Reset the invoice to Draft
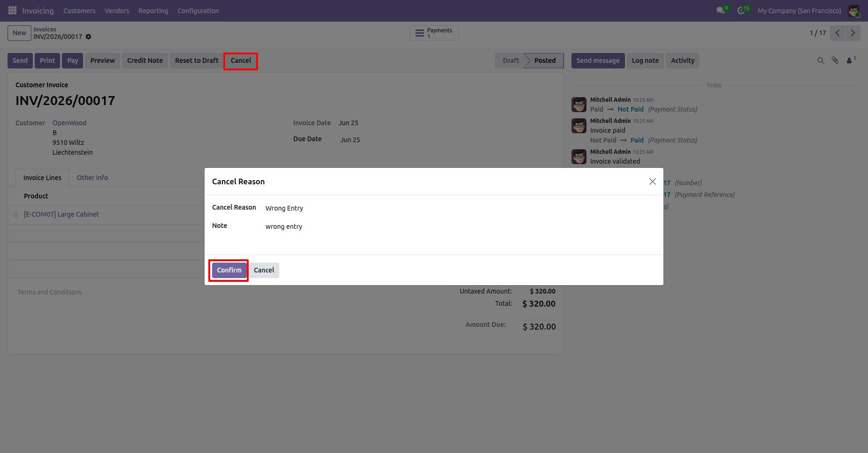868x453 pixels. pyautogui.click(x=197, y=60)
